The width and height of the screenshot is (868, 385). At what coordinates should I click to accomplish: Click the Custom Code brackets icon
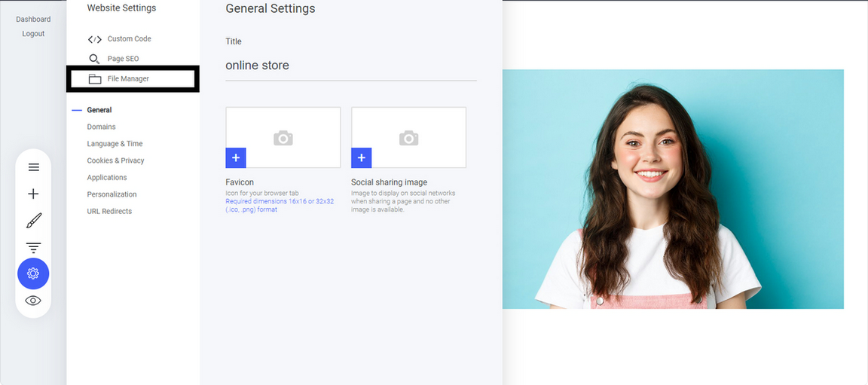click(x=95, y=39)
